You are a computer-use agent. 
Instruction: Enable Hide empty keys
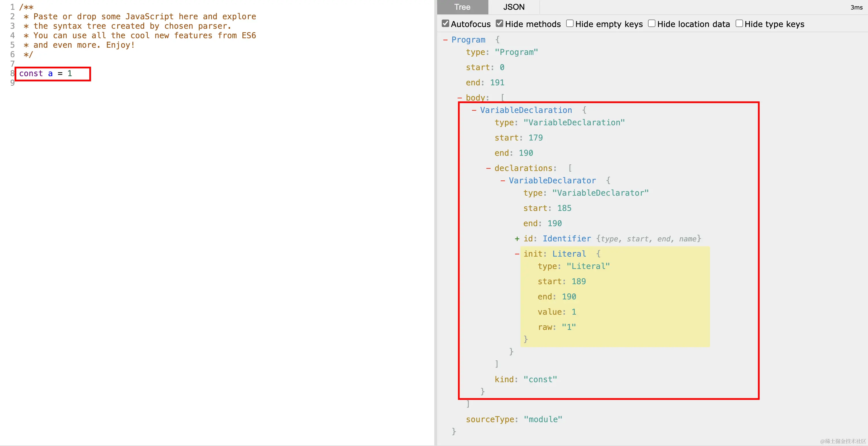570,24
